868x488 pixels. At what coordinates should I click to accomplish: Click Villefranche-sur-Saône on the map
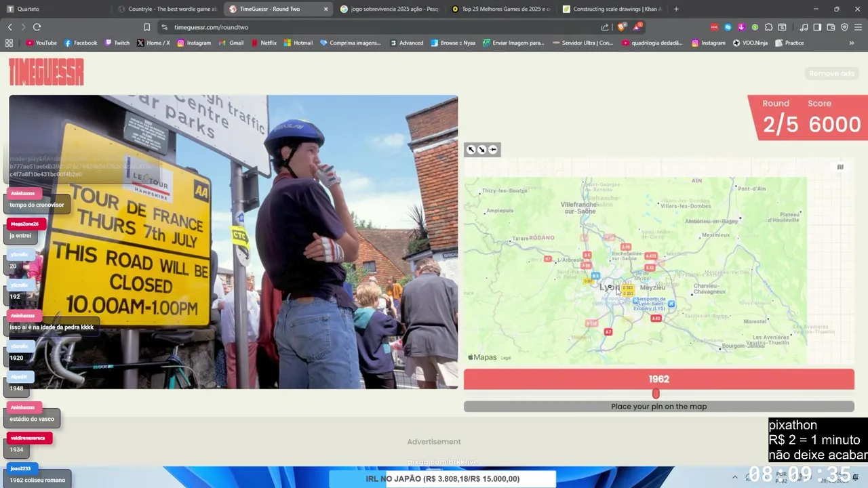click(x=580, y=207)
